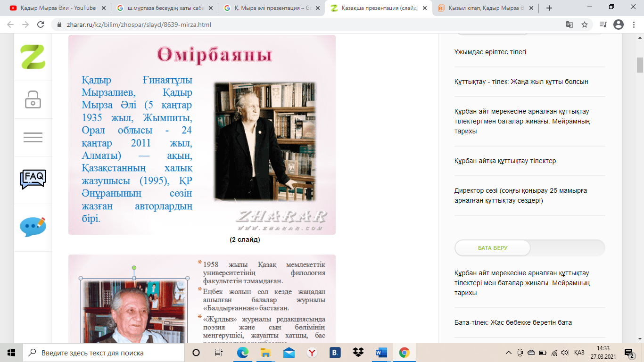This screenshot has height=362, width=644.
Task: Open the VK app on the taskbar
Action: click(x=335, y=353)
